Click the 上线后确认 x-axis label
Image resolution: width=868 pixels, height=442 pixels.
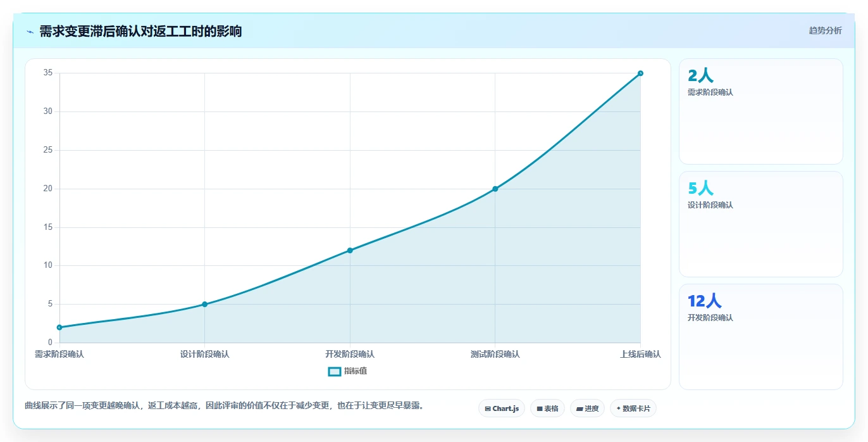click(640, 355)
